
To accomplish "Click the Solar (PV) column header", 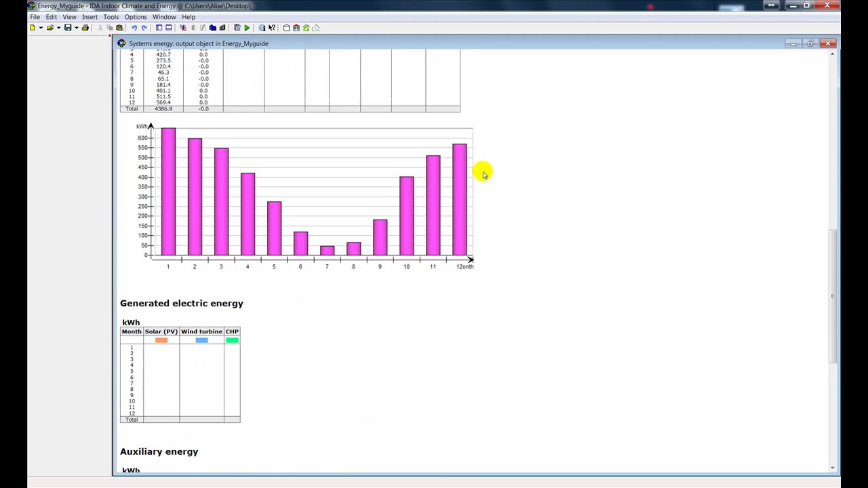I will (x=161, y=331).
